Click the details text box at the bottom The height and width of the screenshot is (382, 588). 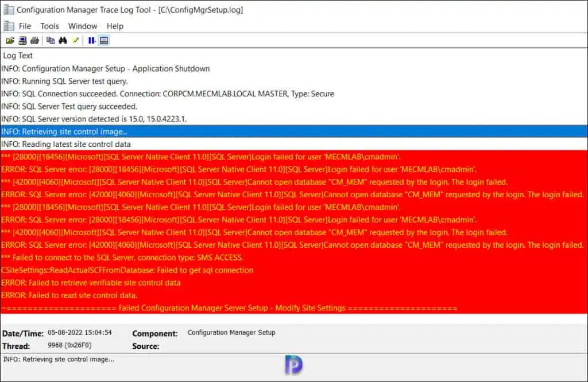coord(294,367)
